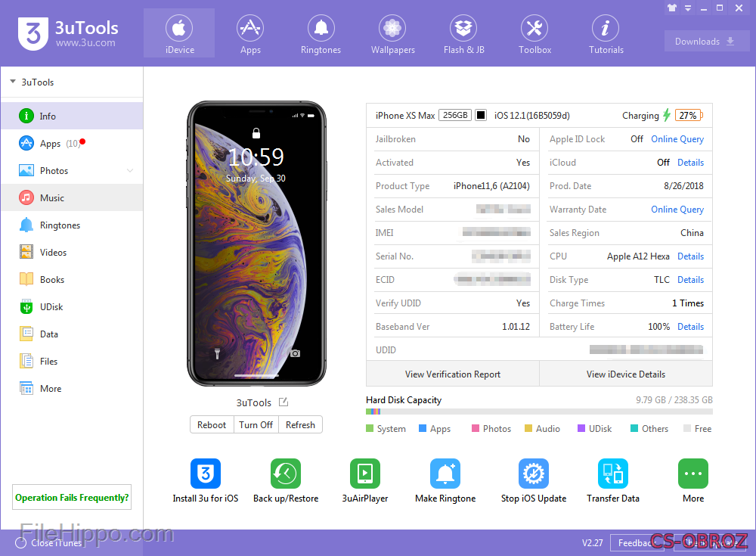This screenshot has width=756, height=556.
Task: Click the Install 3u for iOS icon
Action: coord(205,474)
